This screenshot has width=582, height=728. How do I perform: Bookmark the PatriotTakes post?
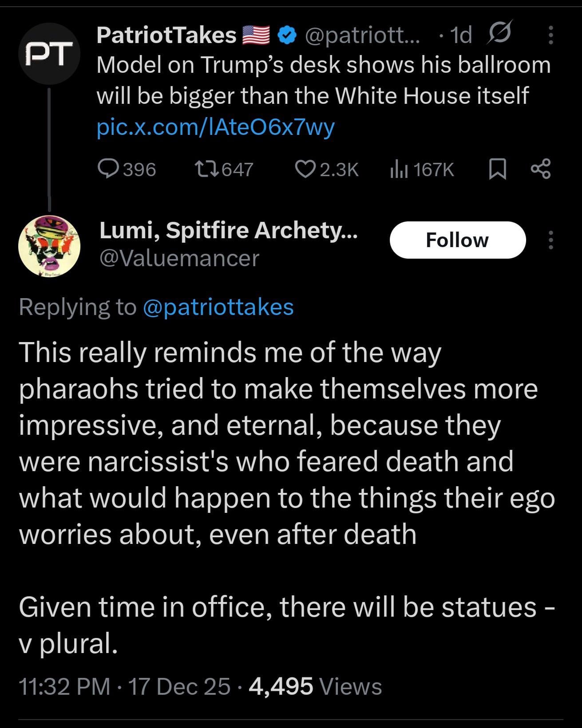[497, 169]
